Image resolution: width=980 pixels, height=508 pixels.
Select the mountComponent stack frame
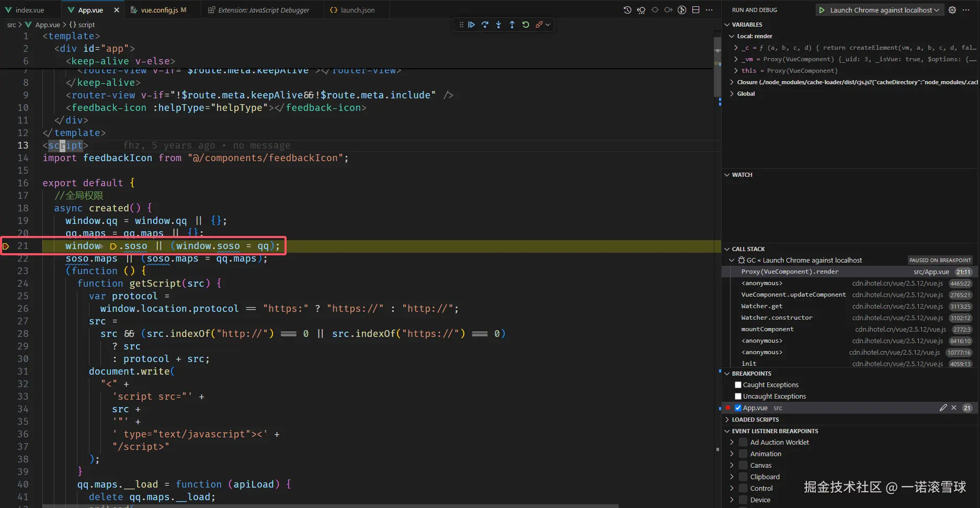pyautogui.click(x=850, y=330)
